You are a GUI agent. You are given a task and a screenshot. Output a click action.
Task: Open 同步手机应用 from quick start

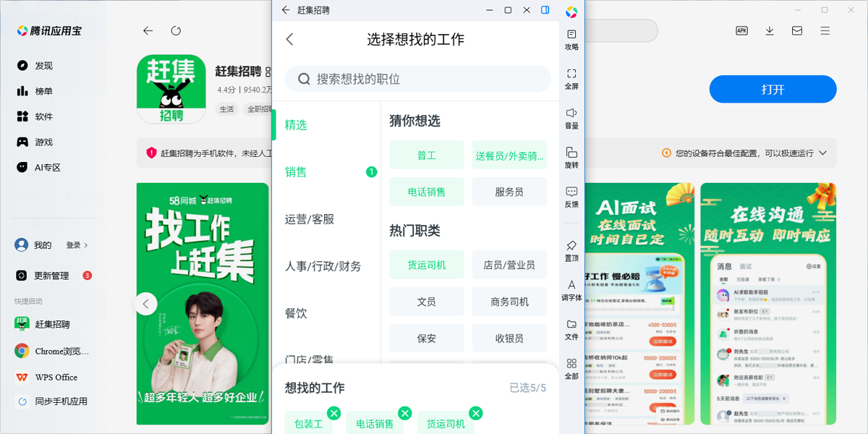pos(53,401)
